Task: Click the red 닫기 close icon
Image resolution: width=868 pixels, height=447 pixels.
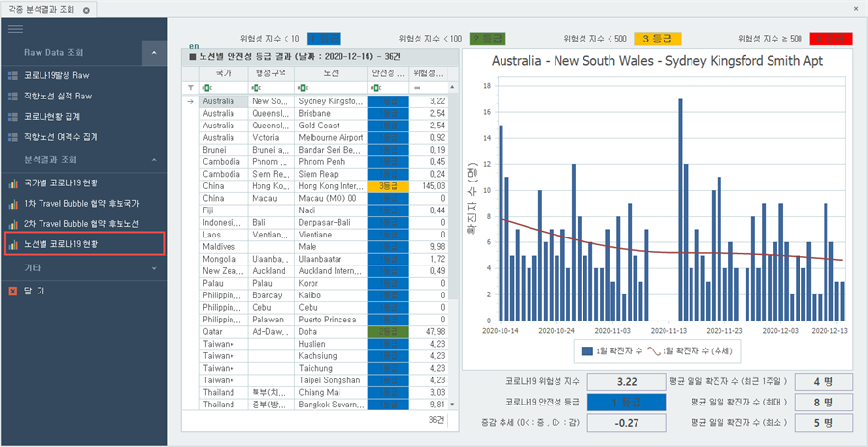Action: (x=14, y=291)
